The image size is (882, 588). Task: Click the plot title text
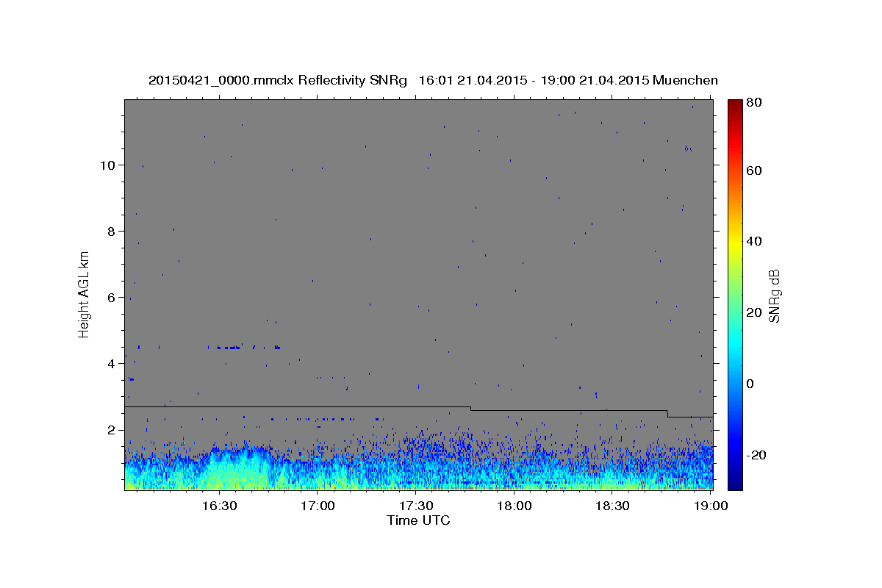point(433,80)
